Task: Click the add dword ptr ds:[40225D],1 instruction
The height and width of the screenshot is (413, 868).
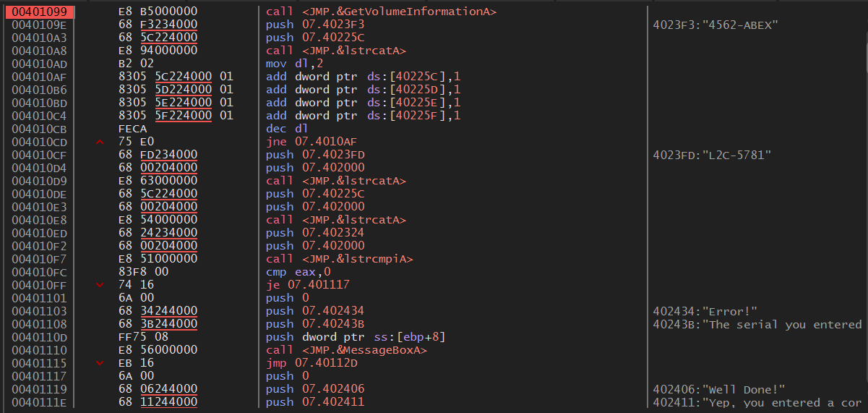Action: tap(363, 90)
